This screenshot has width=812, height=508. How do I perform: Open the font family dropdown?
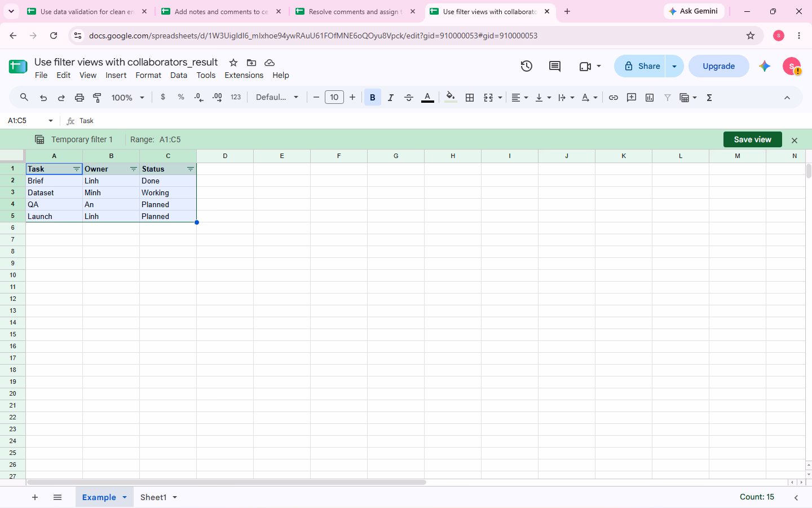277,97
